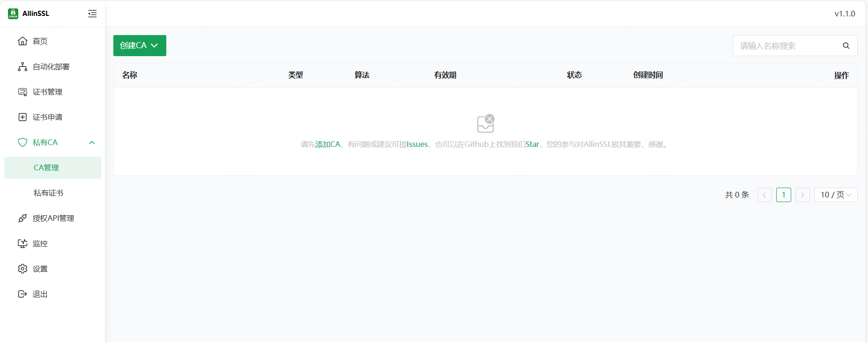The image size is (868, 342).
Task: Select 私有证书 submenu item
Action: (x=52, y=193)
